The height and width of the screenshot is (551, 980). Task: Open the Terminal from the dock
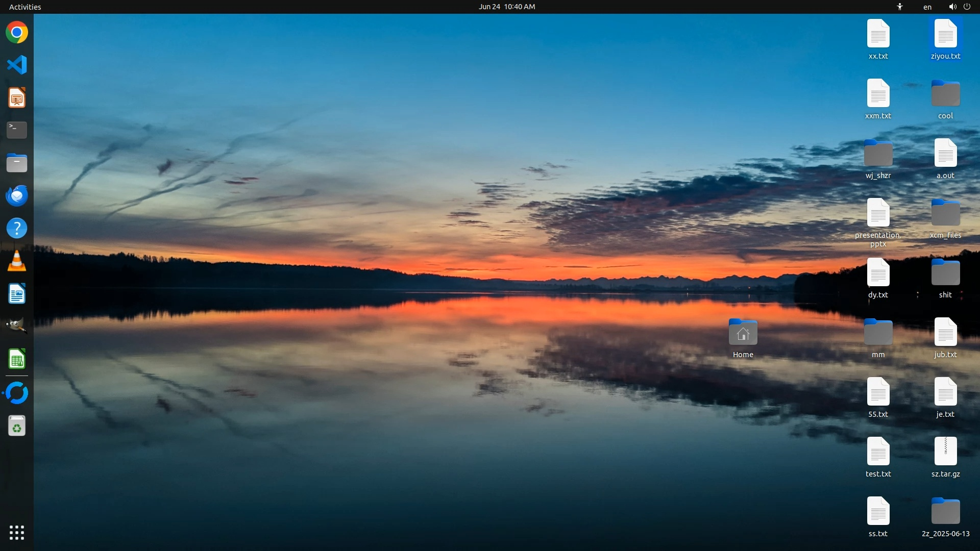tap(17, 130)
